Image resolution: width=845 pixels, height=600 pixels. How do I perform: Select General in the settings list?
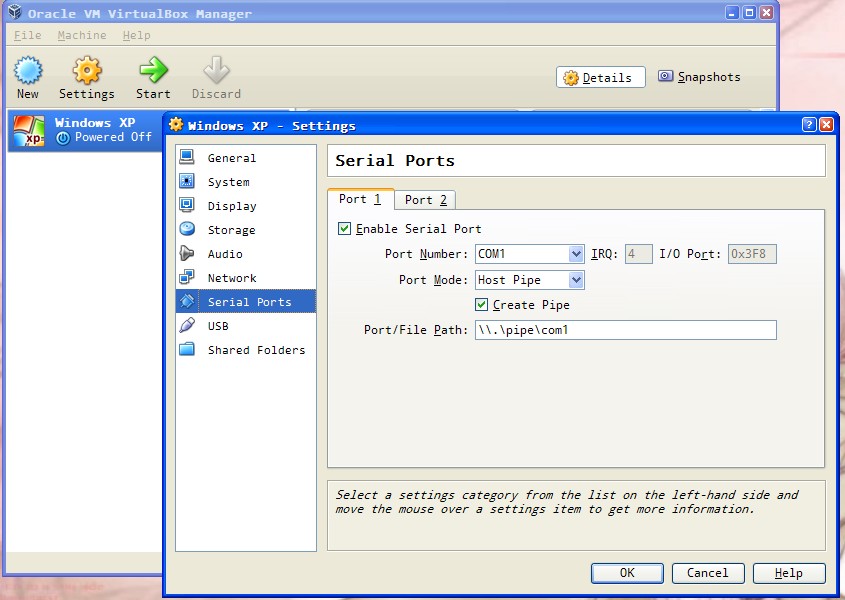tap(246, 157)
